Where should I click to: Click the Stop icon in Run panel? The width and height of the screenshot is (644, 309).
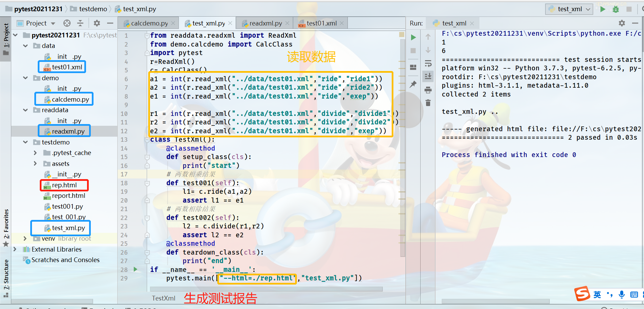pyautogui.click(x=413, y=51)
